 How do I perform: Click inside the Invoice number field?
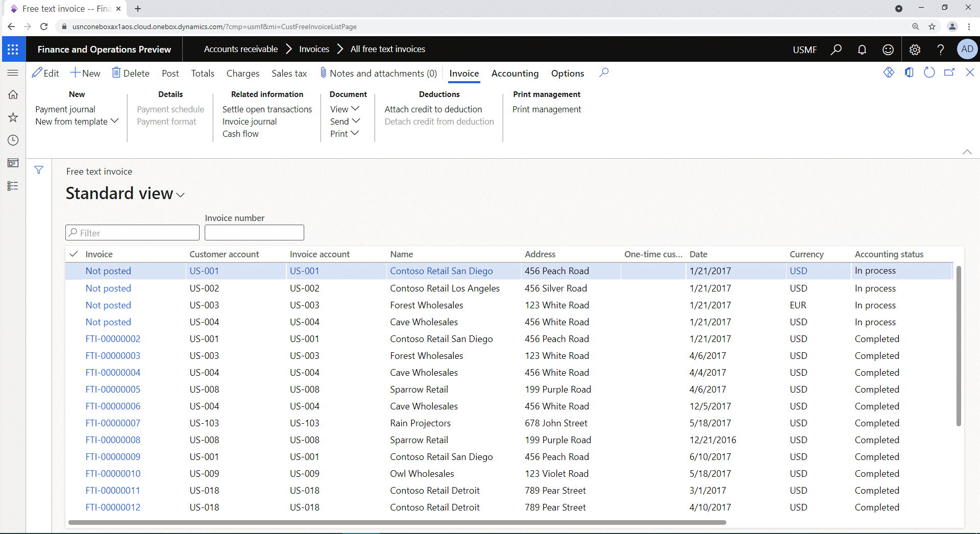click(x=254, y=232)
